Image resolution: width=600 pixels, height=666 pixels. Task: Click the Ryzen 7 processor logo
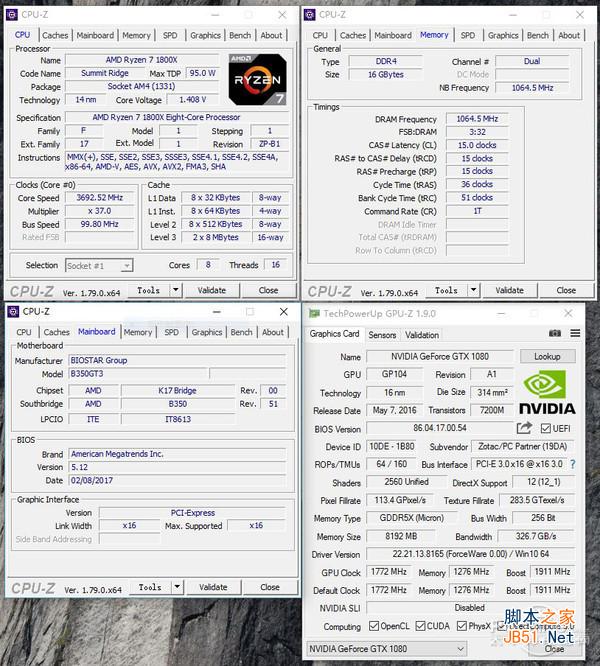(258, 79)
